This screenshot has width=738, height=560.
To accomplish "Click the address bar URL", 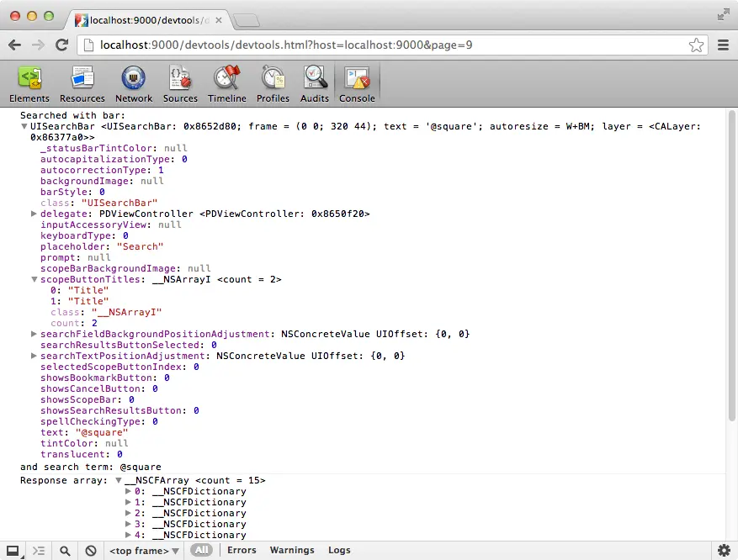I will click(286, 45).
